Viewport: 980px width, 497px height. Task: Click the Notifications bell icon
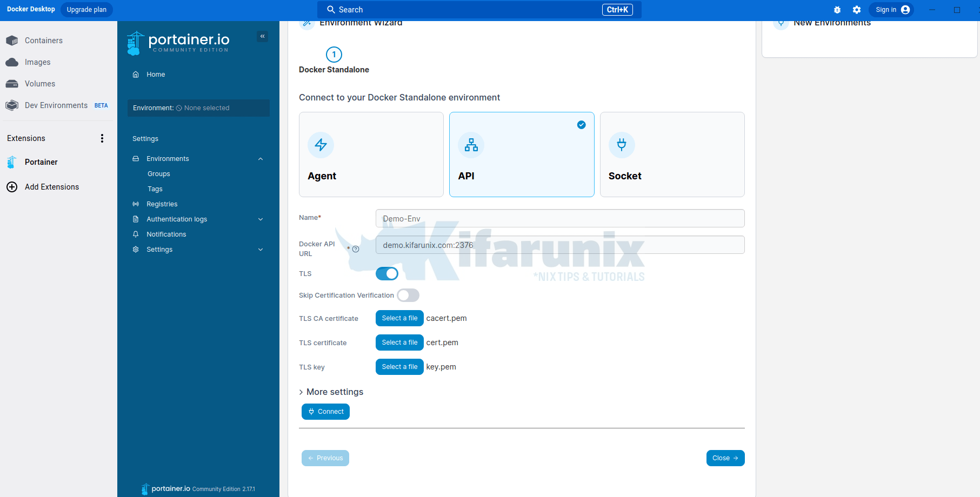[136, 234]
